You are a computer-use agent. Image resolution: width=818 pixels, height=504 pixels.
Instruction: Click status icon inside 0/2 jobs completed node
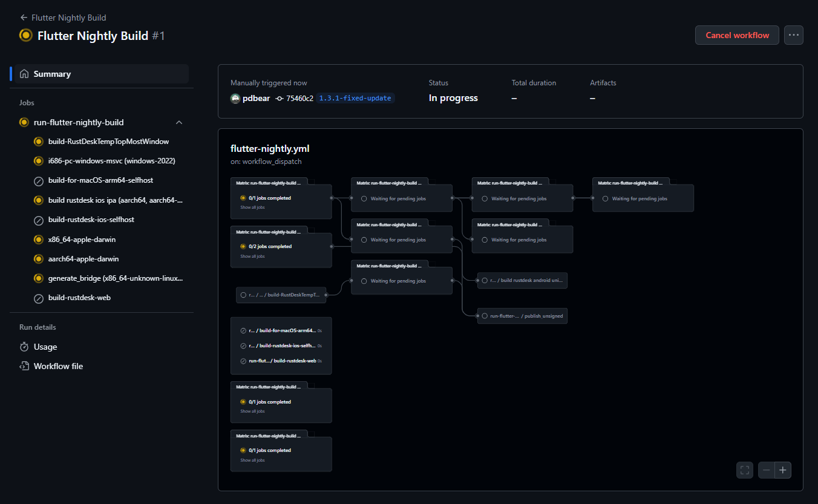pos(243,246)
